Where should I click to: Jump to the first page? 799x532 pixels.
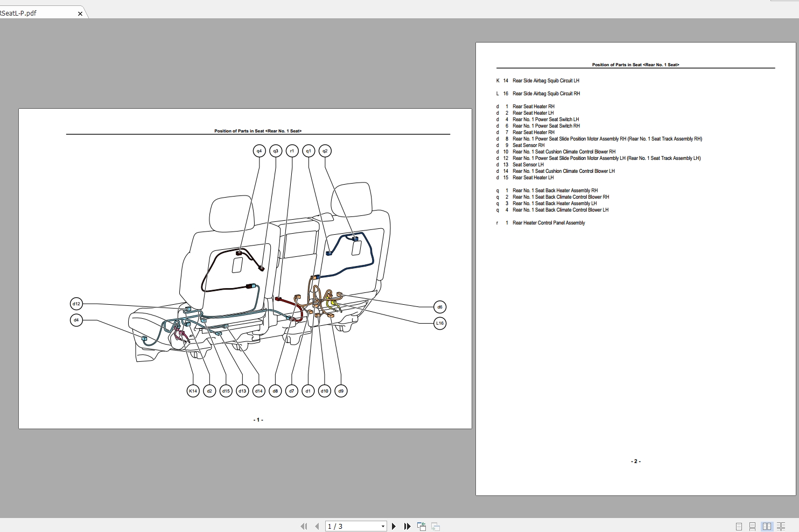pyautogui.click(x=304, y=526)
